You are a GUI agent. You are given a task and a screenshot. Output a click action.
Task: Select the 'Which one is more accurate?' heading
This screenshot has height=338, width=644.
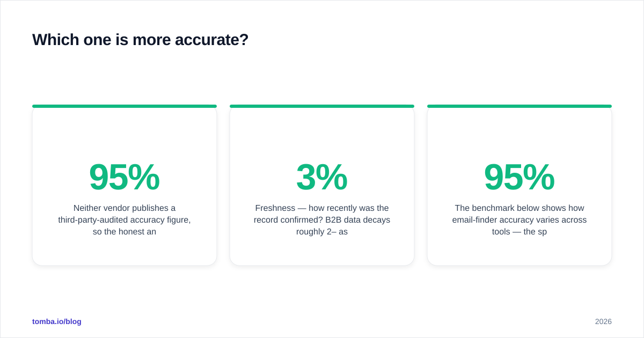pos(141,40)
